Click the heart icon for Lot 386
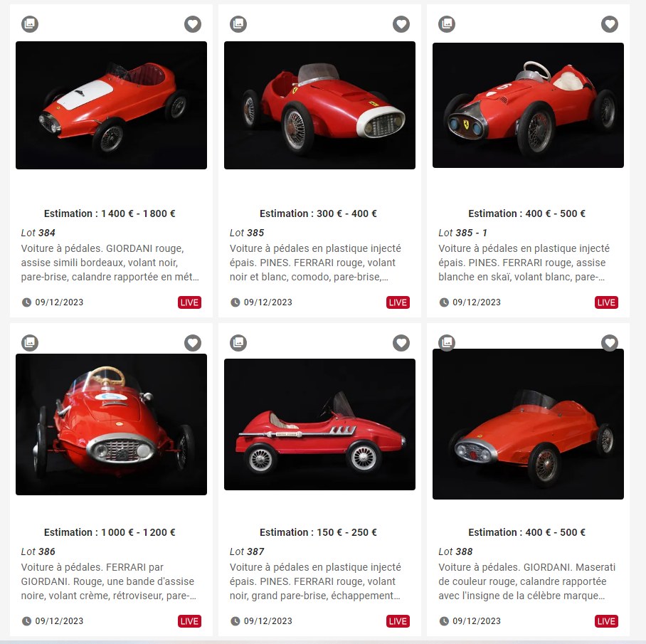 pyautogui.click(x=192, y=343)
